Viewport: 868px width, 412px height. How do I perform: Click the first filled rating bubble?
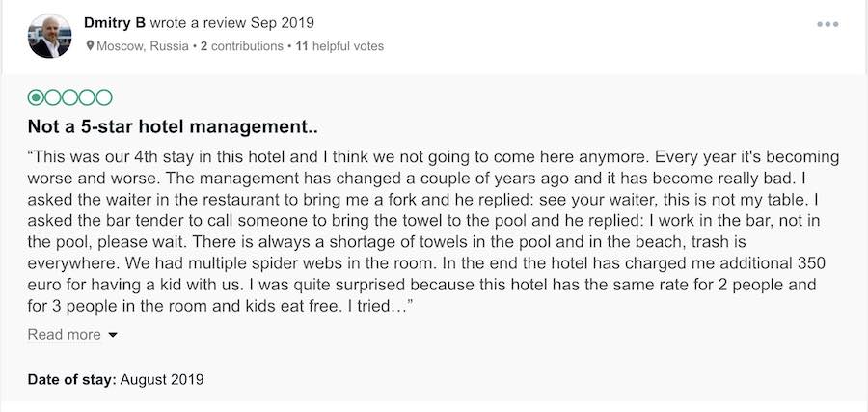tap(37, 96)
